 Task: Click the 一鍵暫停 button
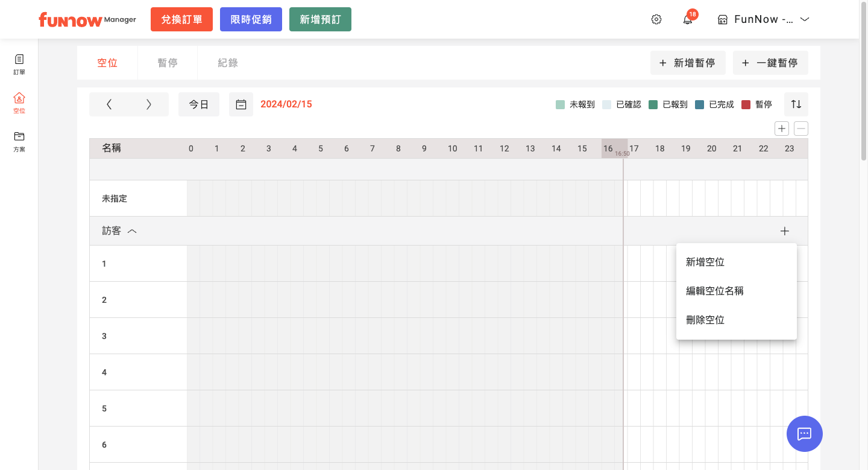point(770,63)
